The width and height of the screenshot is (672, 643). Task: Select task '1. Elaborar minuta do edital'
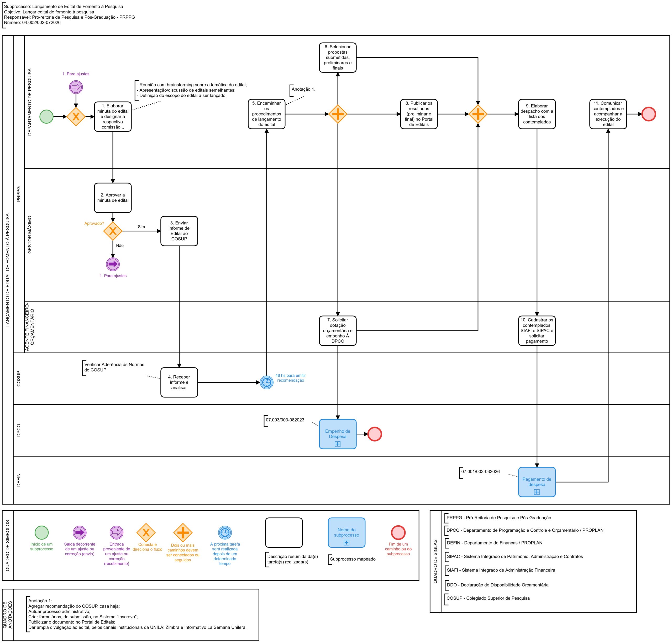(x=113, y=117)
